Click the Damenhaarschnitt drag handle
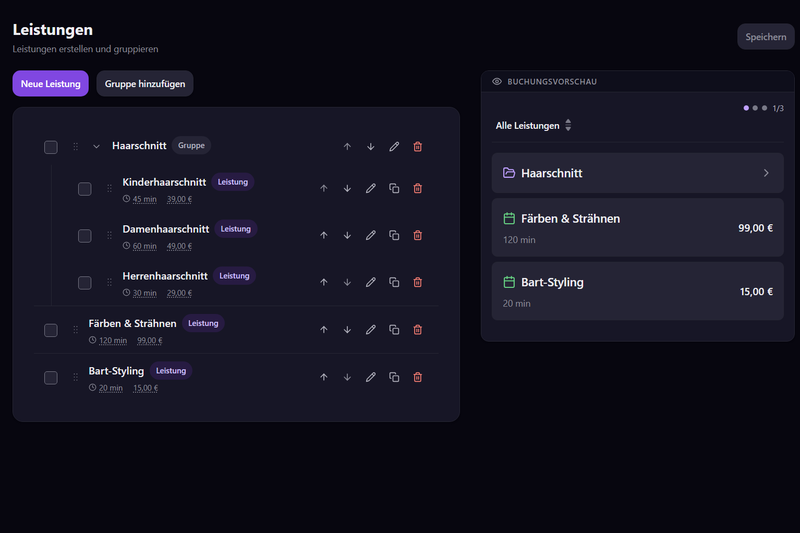This screenshot has width=800, height=533. 109,236
